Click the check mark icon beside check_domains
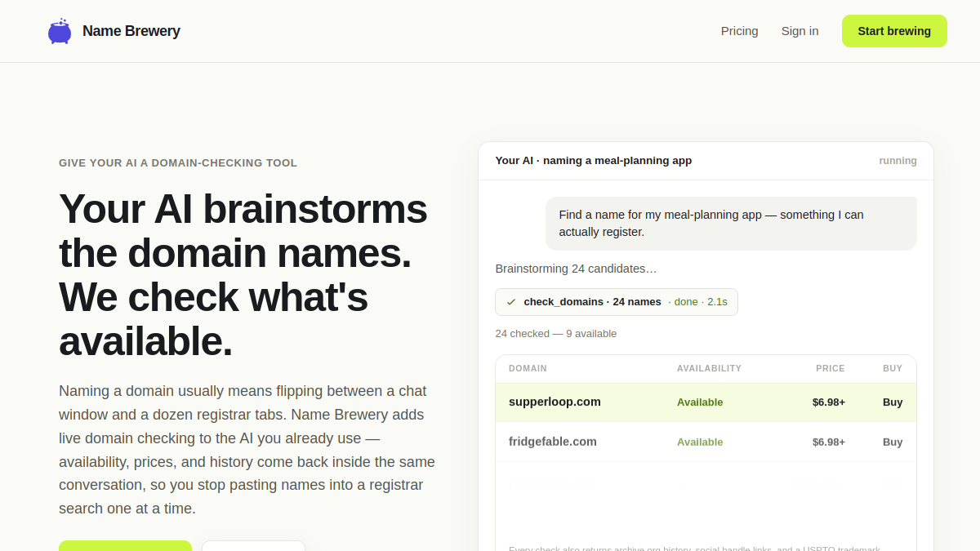The height and width of the screenshot is (551, 980). pos(511,302)
